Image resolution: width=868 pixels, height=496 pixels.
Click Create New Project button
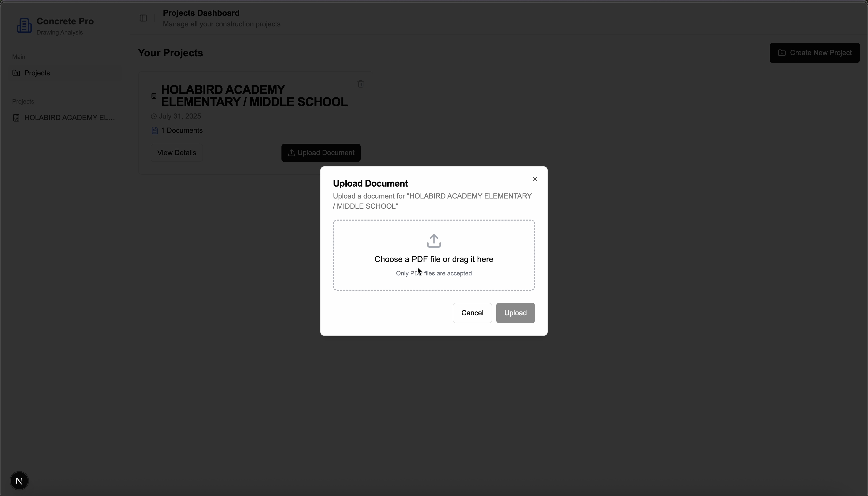(814, 53)
